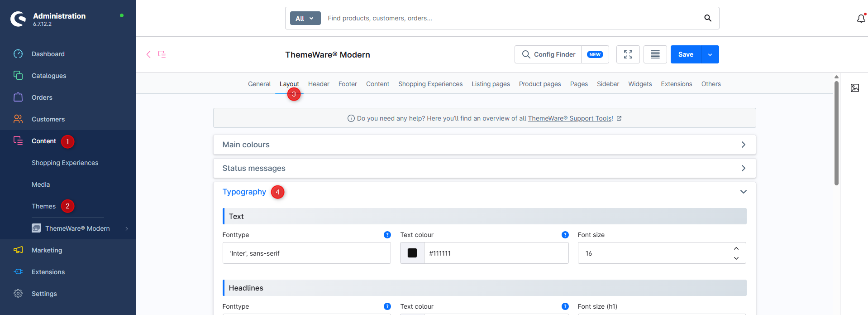Click the Extensions plug icon
Viewport: 868px width, 315px height.
click(x=18, y=271)
